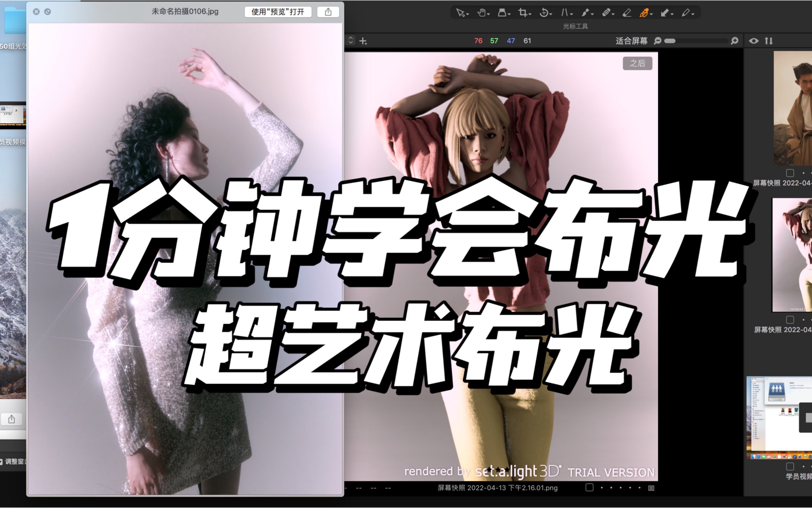Open the Heal tool dropdown arrow

pyautogui.click(x=613, y=14)
